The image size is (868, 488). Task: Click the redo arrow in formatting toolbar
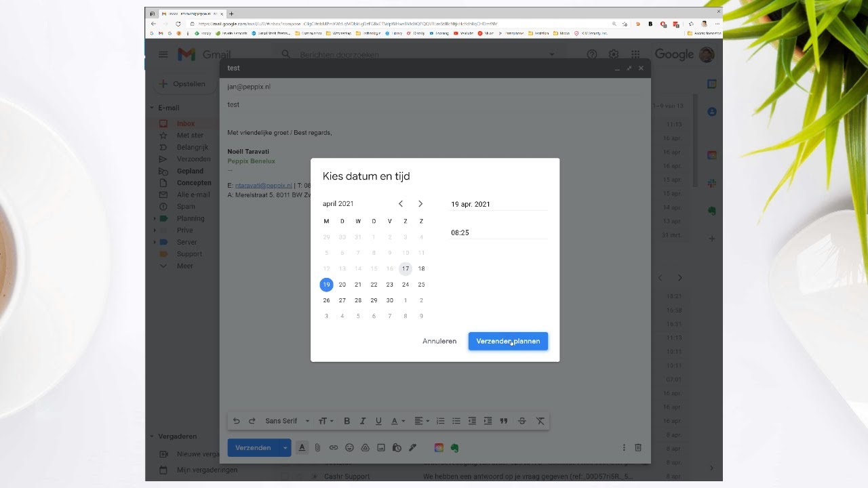252,421
